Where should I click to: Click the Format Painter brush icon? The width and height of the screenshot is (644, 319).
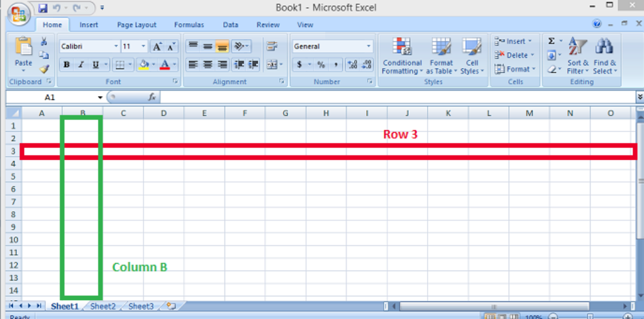pyautogui.click(x=44, y=69)
